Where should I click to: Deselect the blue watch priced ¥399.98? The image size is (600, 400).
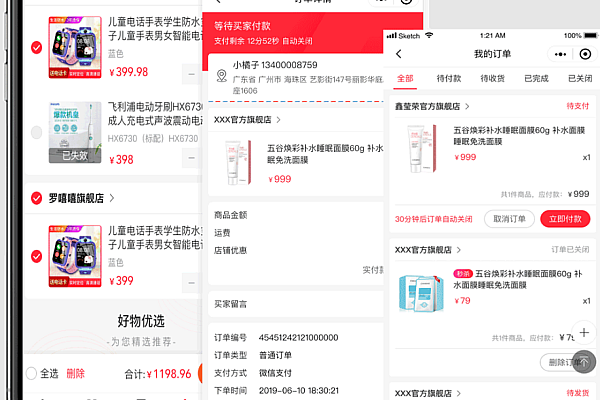36,47
